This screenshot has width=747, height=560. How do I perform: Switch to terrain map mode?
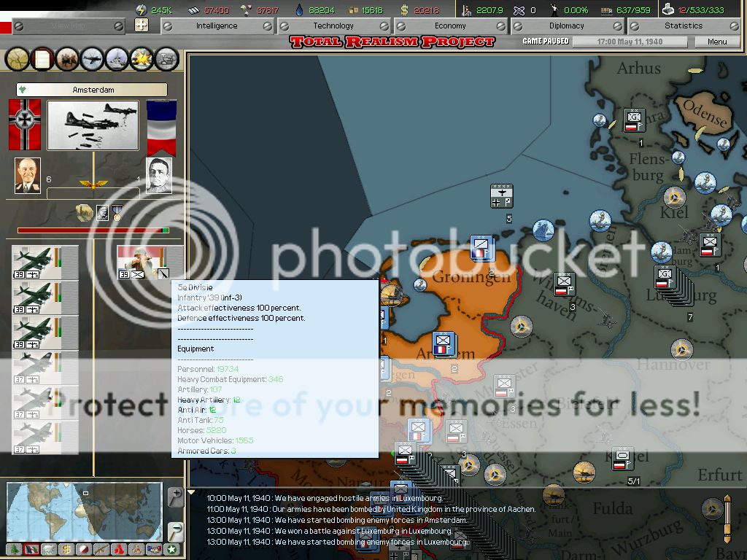coord(16,549)
